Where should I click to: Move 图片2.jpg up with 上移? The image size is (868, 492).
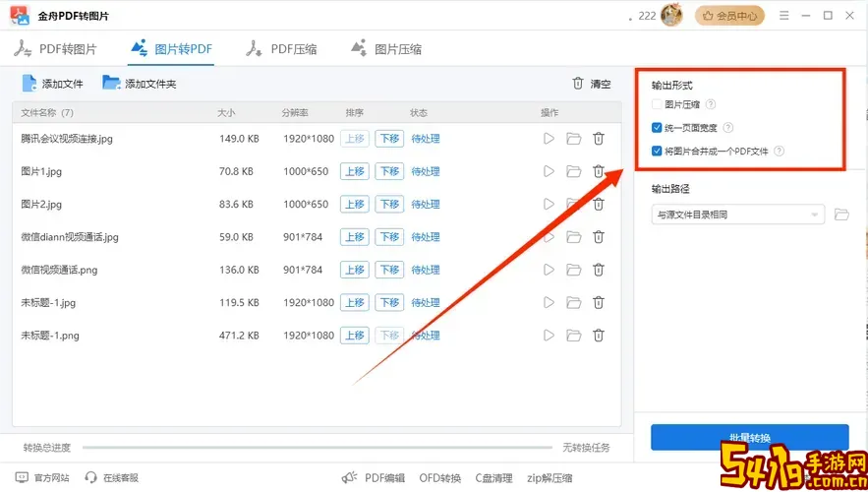[x=354, y=205]
